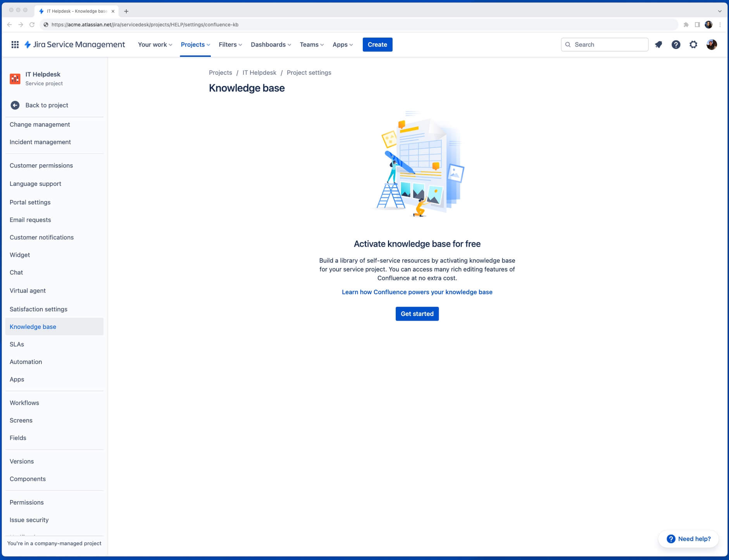
Task: Open the Confluence knowledge base learn link
Action: [x=417, y=292]
